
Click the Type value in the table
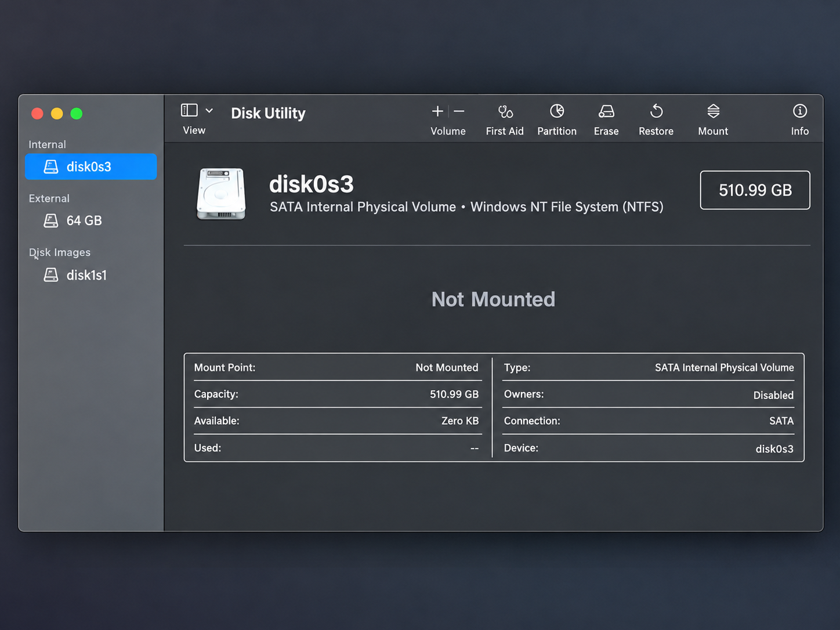(725, 368)
